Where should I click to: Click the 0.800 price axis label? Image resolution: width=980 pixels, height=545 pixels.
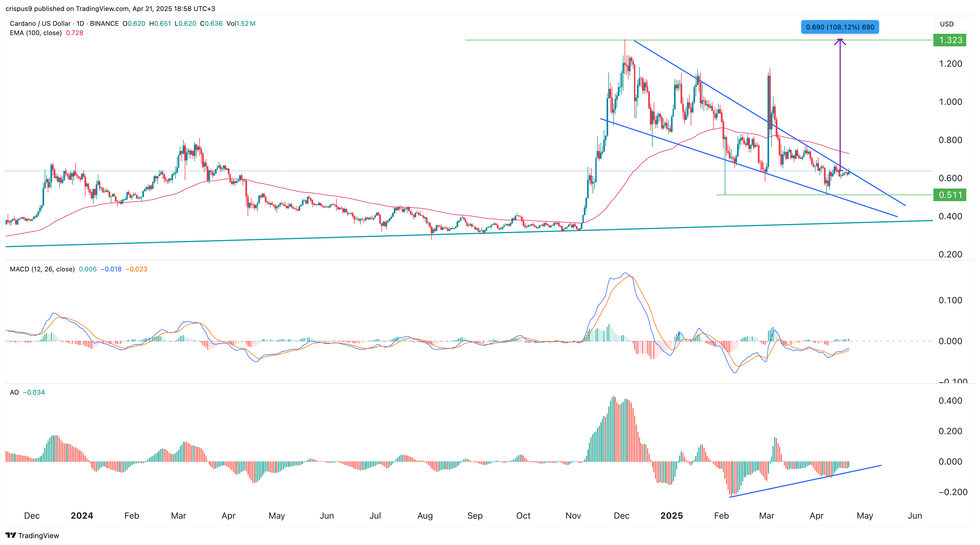coord(950,140)
